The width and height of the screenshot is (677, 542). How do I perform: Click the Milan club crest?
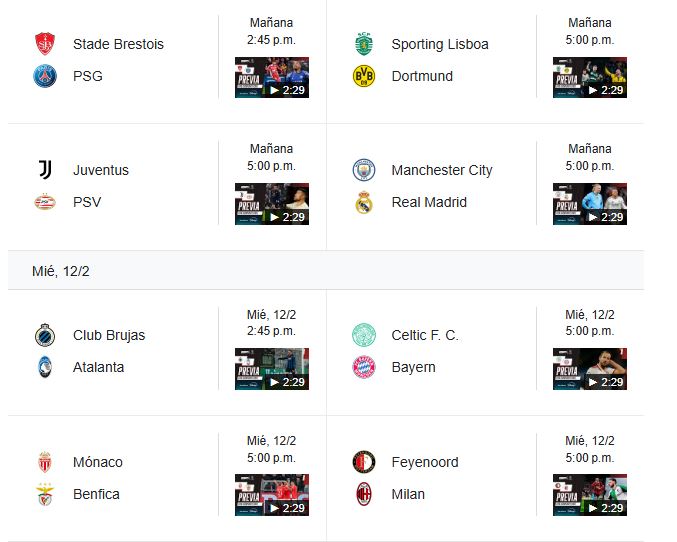[364, 494]
